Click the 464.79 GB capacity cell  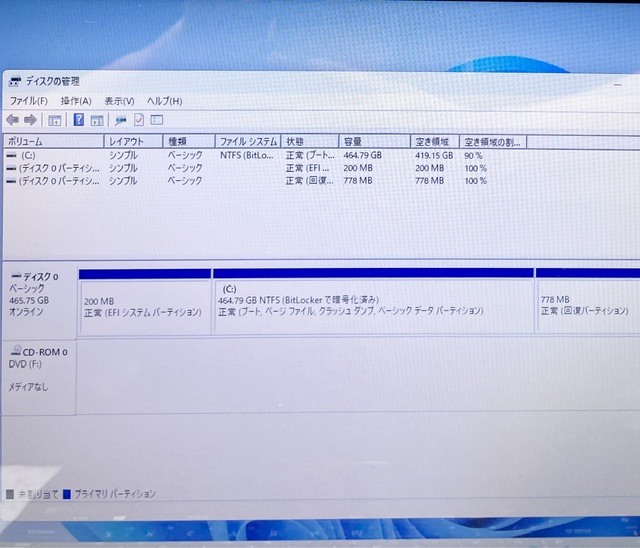362,155
